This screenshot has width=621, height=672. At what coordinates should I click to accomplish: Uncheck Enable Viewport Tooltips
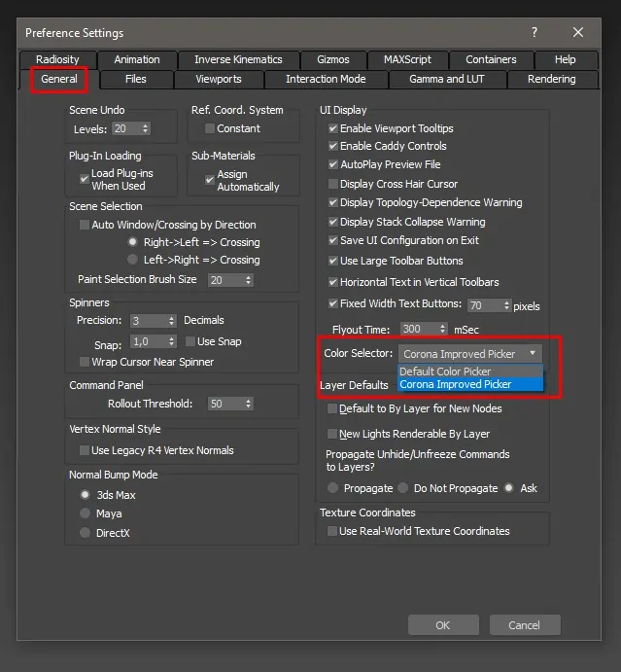[333, 128]
